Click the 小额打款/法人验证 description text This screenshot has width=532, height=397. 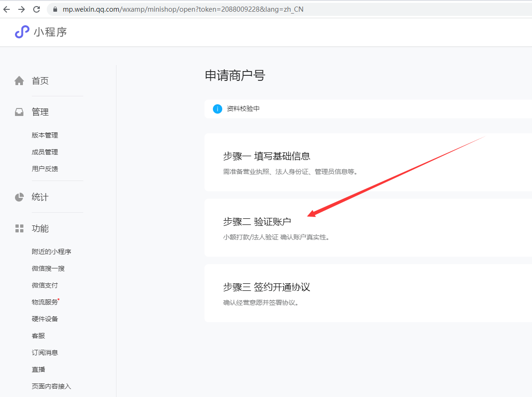coord(276,237)
